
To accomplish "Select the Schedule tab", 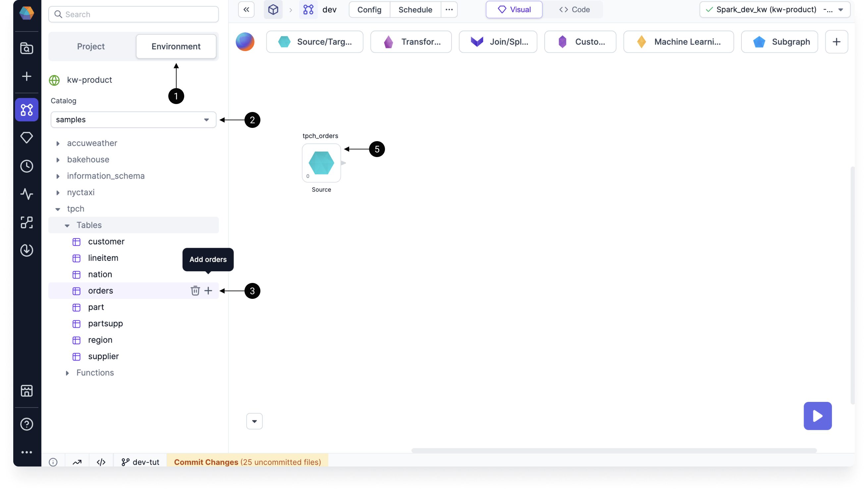I will [x=415, y=9].
